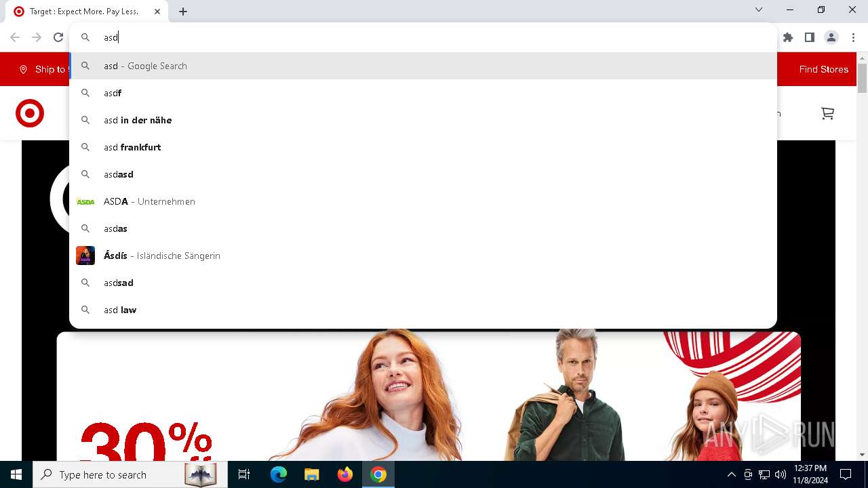Choose the 'asdf' suggestion
The height and width of the screenshot is (488, 868).
pyautogui.click(x=423, y=93)
